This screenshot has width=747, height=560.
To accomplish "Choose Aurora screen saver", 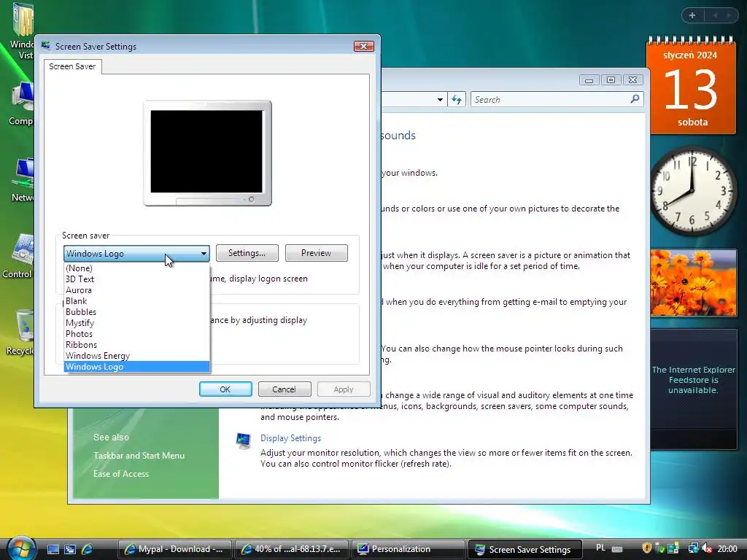I will [x=136, y=290].
